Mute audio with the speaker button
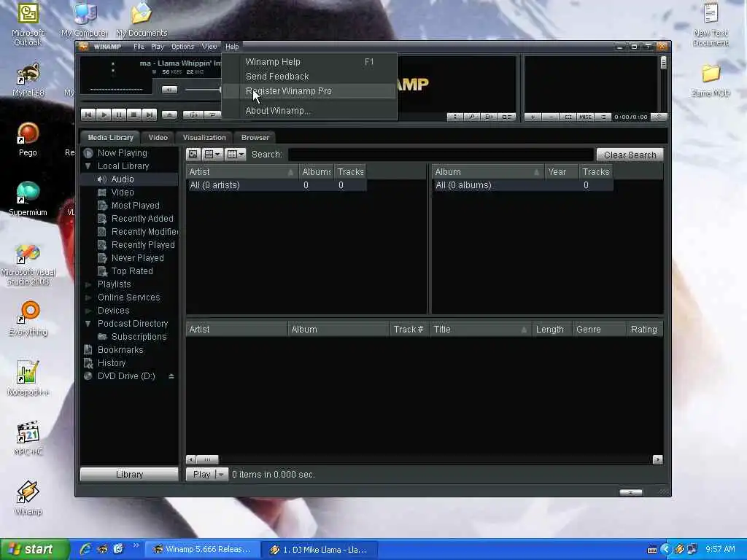Screen dimensions: 747x560 [169, 90]
